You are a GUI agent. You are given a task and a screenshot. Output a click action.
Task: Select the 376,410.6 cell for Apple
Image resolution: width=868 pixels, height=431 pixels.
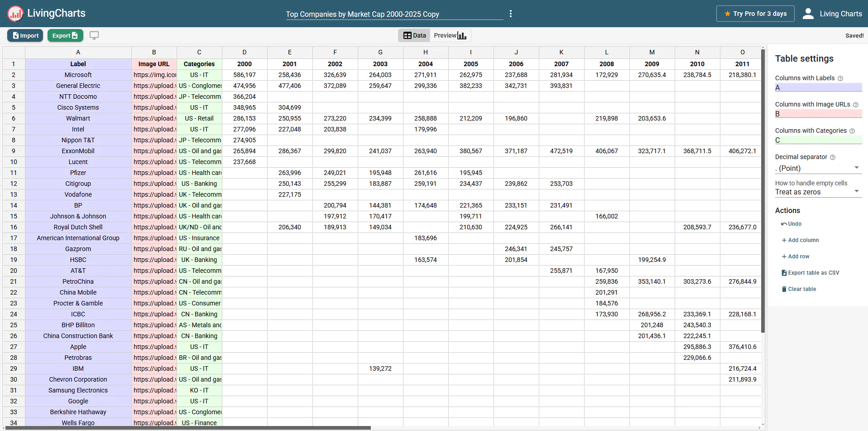click(740, 347)
